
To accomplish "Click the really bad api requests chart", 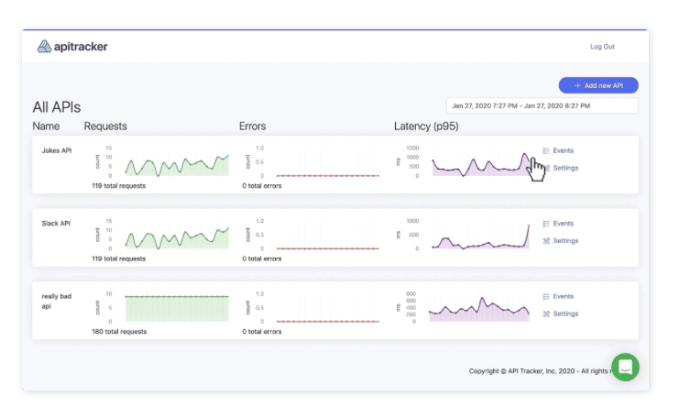I will pos(177,308).
